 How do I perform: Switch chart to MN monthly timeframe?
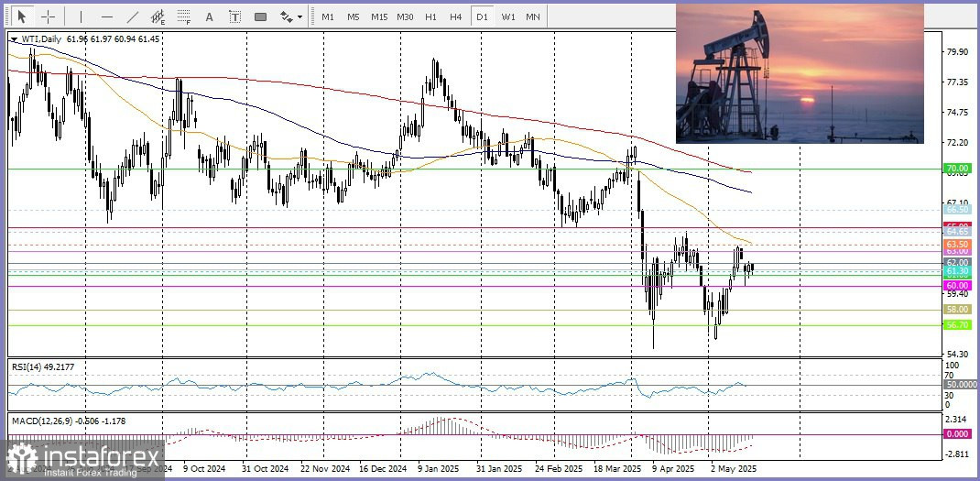pos(533,16)
